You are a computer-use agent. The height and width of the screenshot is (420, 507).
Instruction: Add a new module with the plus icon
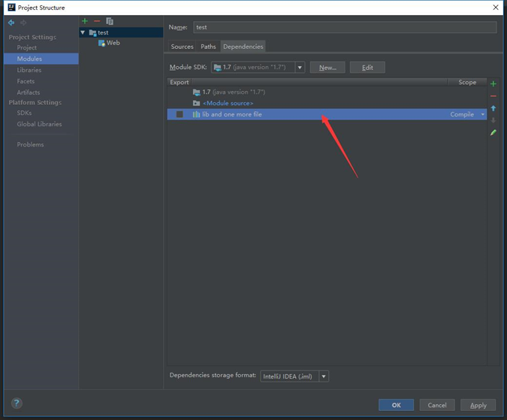tap(85, 21)
